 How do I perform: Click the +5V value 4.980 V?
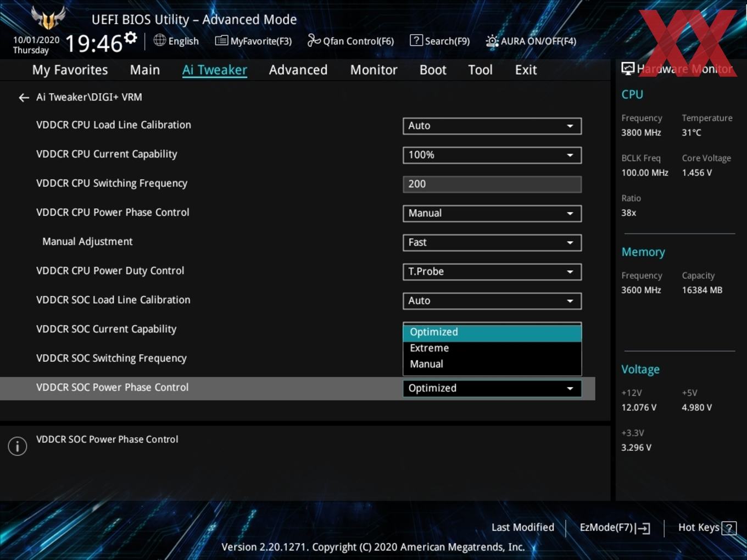696,407
